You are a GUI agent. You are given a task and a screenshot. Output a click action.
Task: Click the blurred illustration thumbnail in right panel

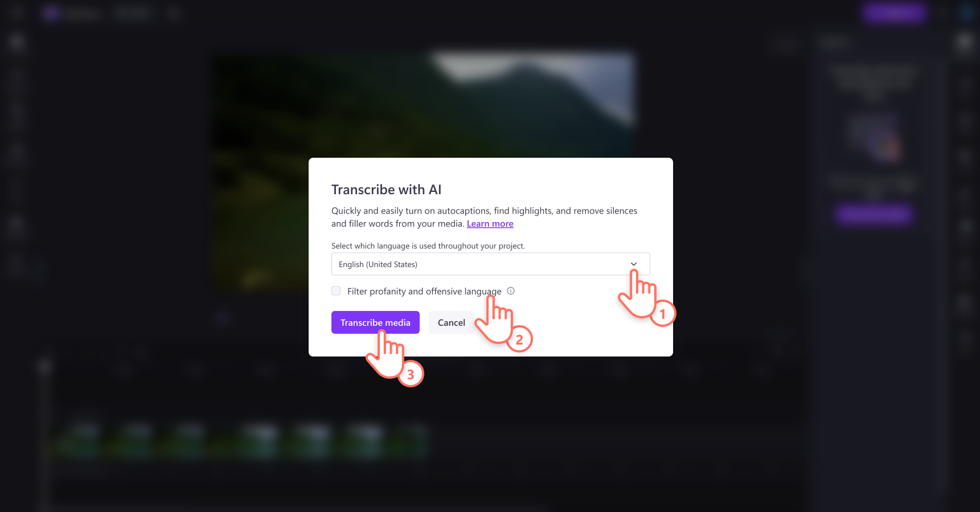click(874, 137)
